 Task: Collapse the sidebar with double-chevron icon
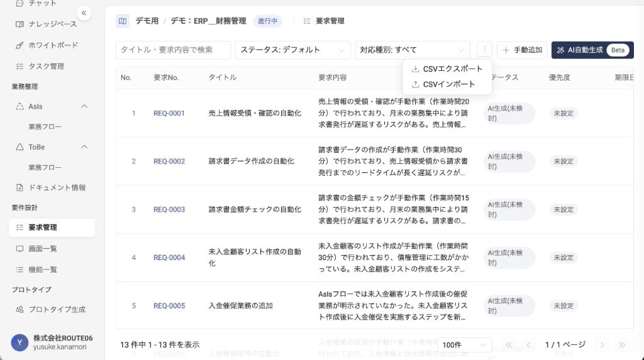[x=84, y=13]
